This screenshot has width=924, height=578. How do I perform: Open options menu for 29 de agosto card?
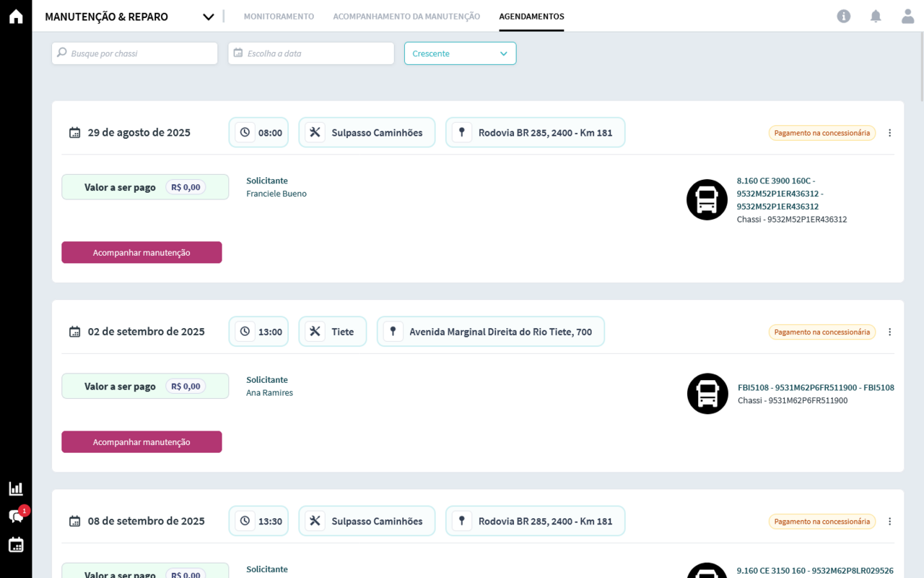(x=889, y=133)
